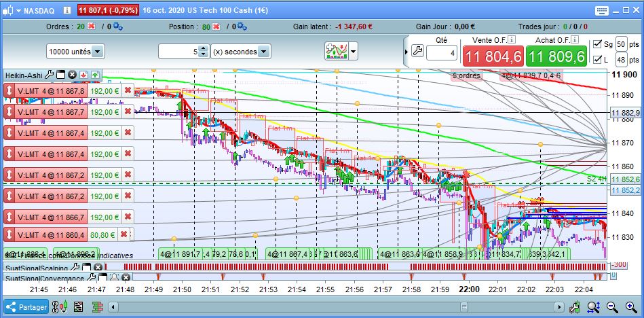Open Heikin-Ashi wrench settings

click(x=49, y=75)
